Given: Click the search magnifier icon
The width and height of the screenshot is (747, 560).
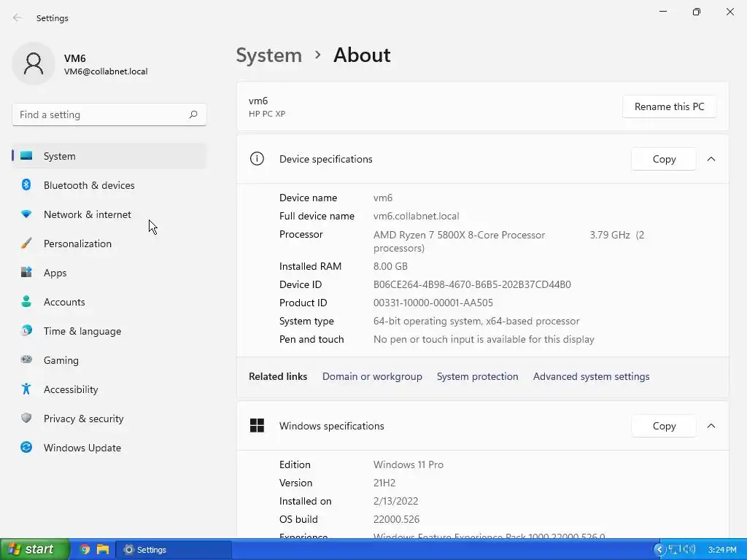Looking at the screenshot, I should click(x=193, y=114).
